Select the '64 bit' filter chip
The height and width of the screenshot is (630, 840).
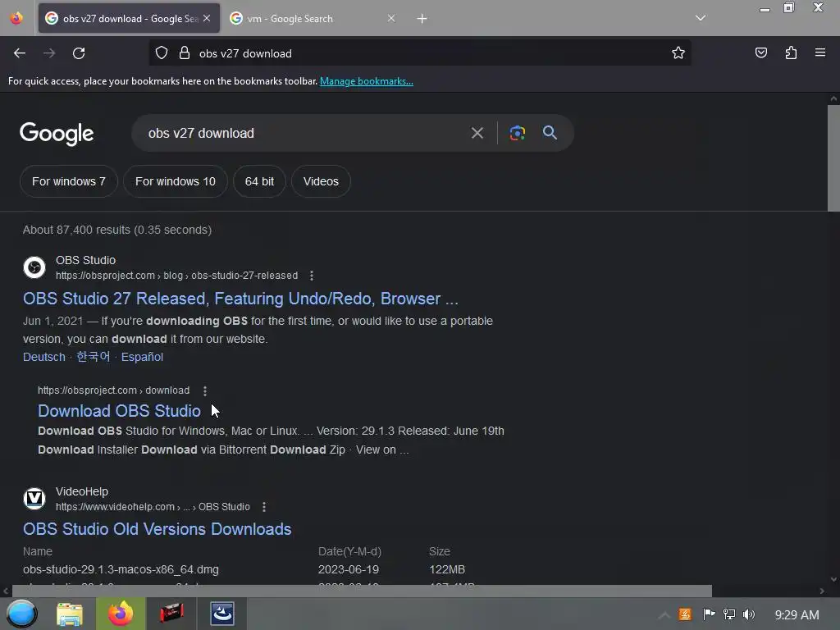click(259, 181)
